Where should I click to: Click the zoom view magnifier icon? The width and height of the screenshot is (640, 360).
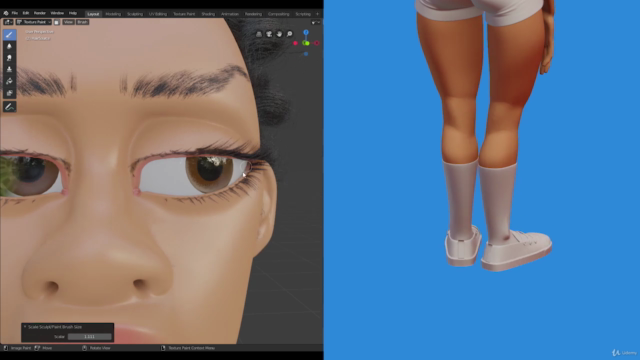[x=289, y=34]
